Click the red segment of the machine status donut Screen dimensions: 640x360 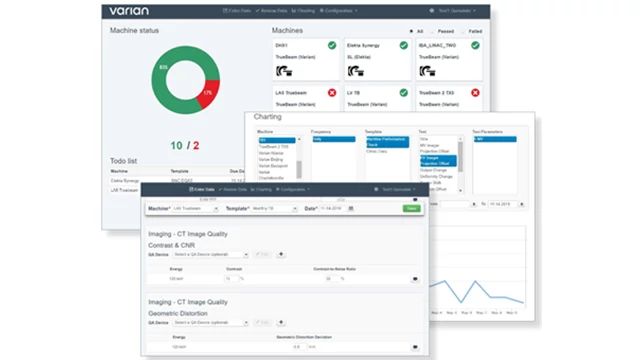point(210,93)
